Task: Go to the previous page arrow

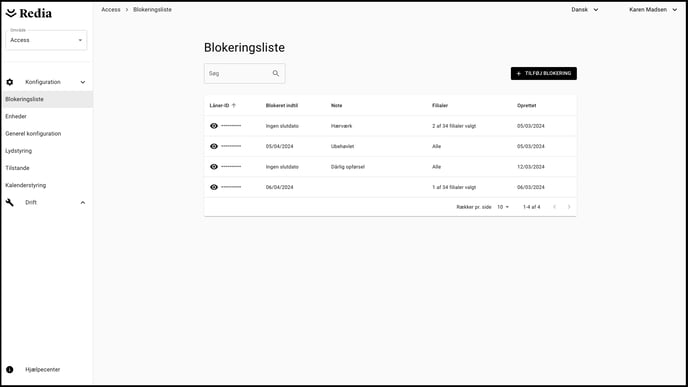Action: pyautogui.click(x=554, y=207)
